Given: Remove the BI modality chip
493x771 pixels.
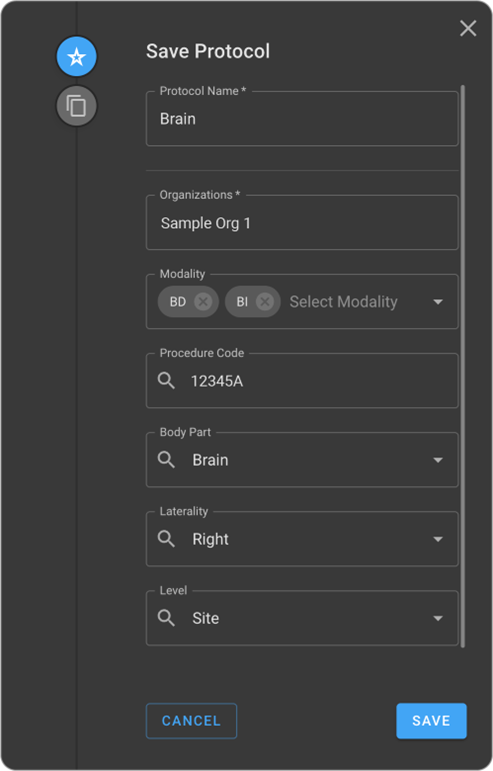Looking at the screenshot, I should pos(265,301).
